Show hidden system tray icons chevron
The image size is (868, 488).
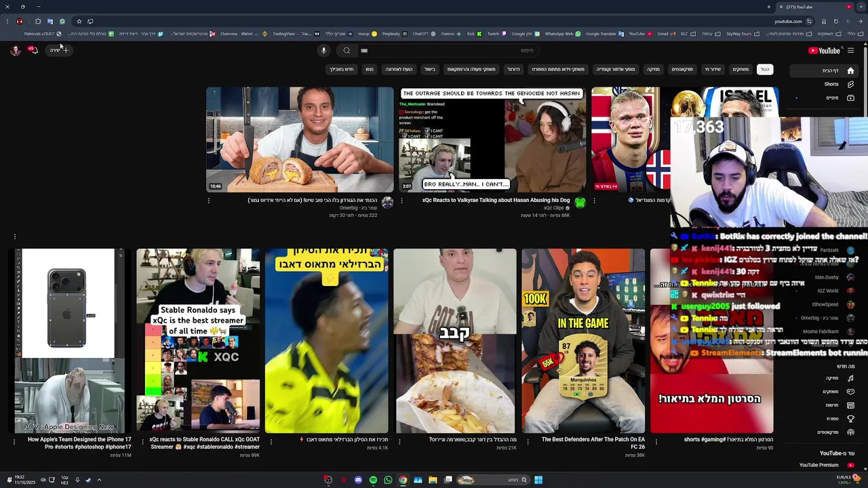[99, 480]
